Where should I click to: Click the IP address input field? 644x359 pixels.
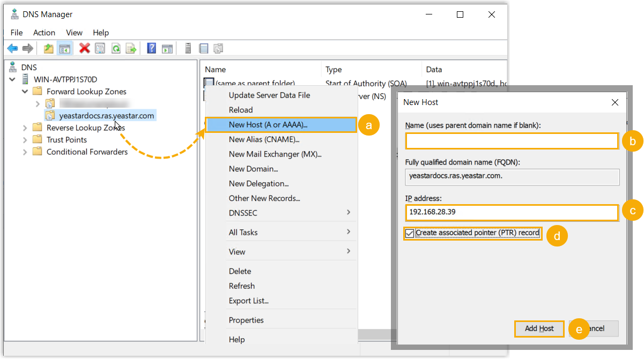[512, 212]
